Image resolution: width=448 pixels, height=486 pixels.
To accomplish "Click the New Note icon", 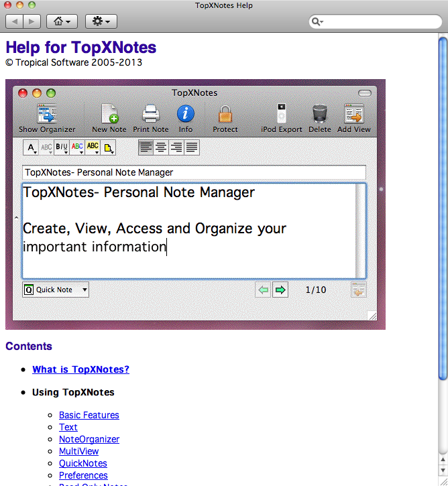I will coord(109,114).
